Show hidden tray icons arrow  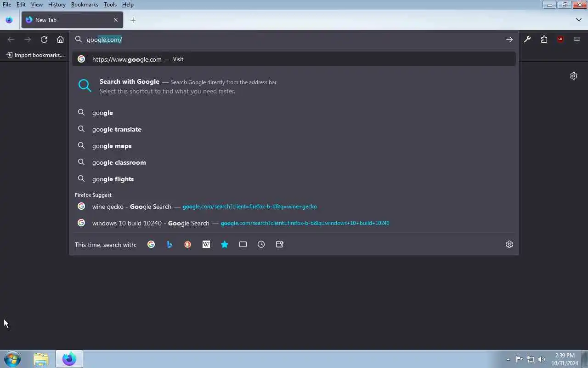508,359
